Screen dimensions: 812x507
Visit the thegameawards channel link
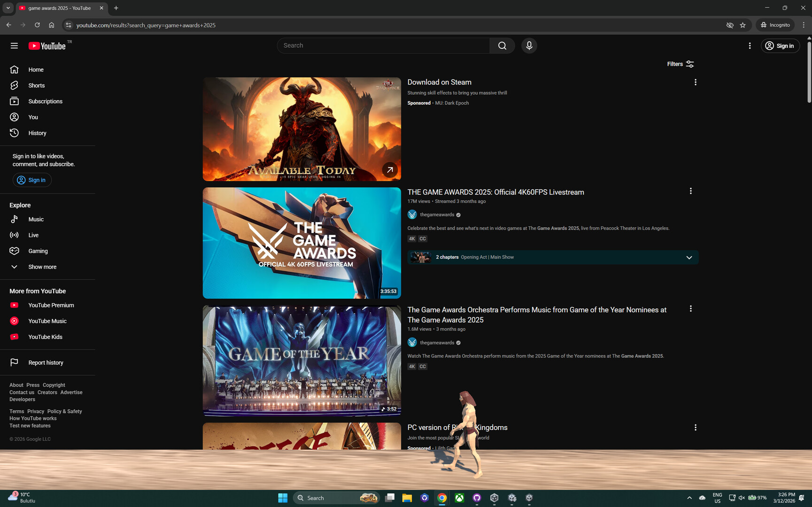pos(436,215)
